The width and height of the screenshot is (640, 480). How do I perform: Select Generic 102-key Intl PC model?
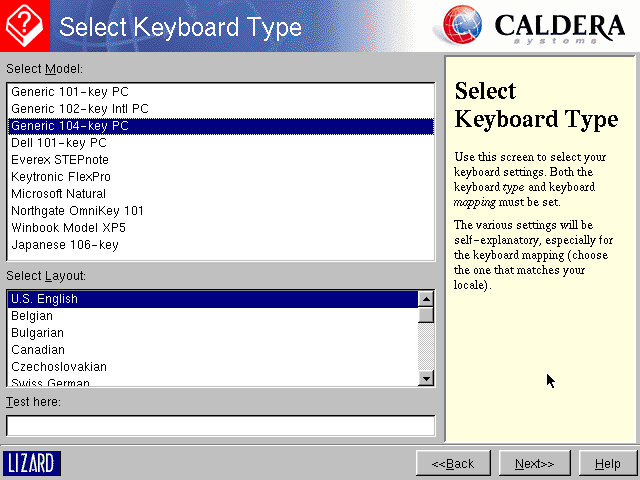[x=80, y=109]
